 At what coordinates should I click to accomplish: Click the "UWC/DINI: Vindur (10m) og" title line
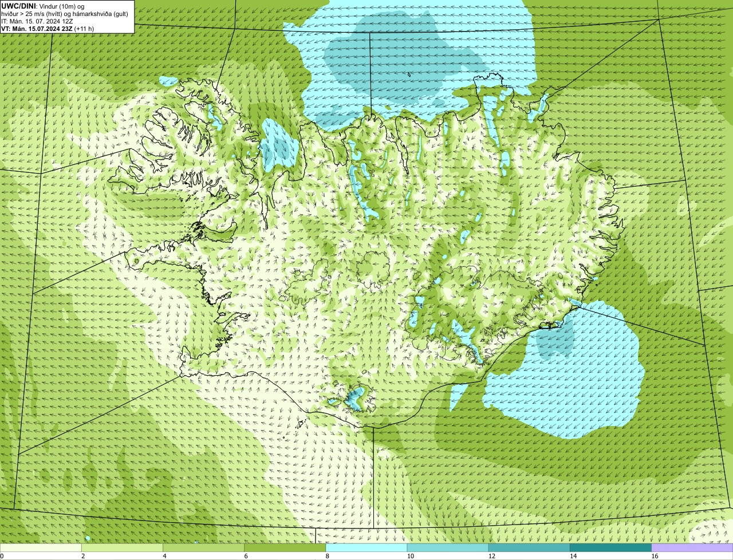point(42,5)
